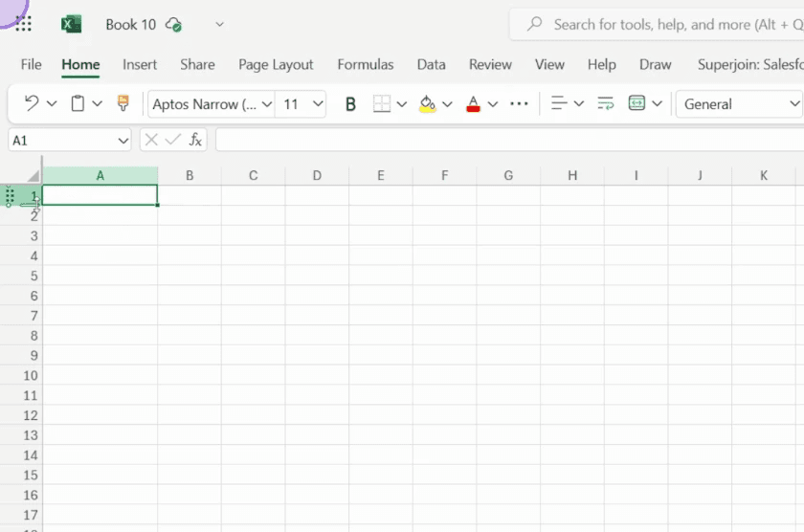Open the Insert tab
Screen dimensions: 804x532
coord(140,64)
